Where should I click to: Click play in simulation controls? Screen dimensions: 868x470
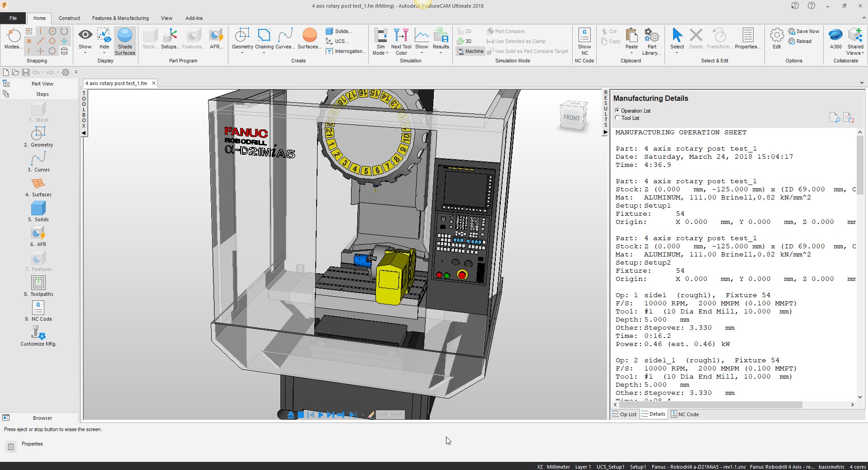pyautogui.click(x=321, y=415)
